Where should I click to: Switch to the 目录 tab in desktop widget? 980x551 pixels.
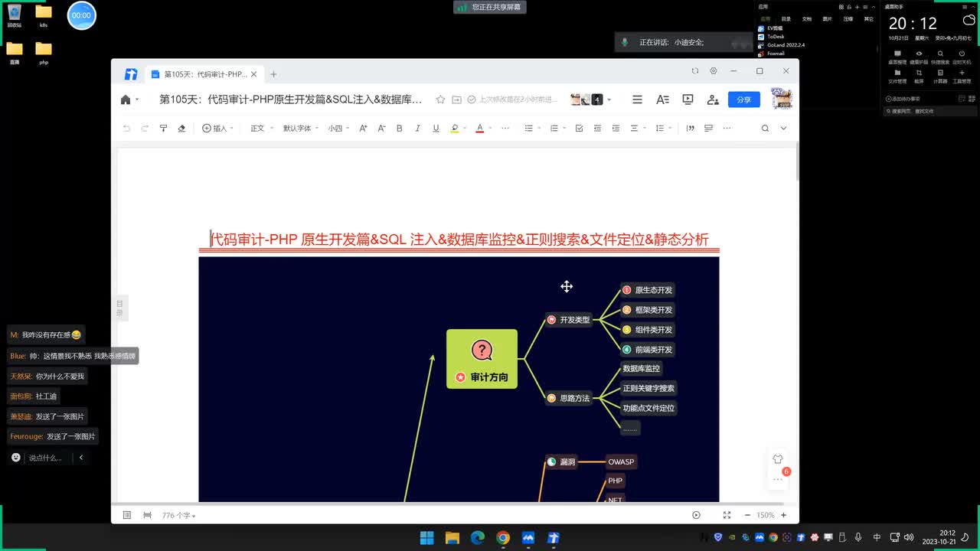[786, 19]
